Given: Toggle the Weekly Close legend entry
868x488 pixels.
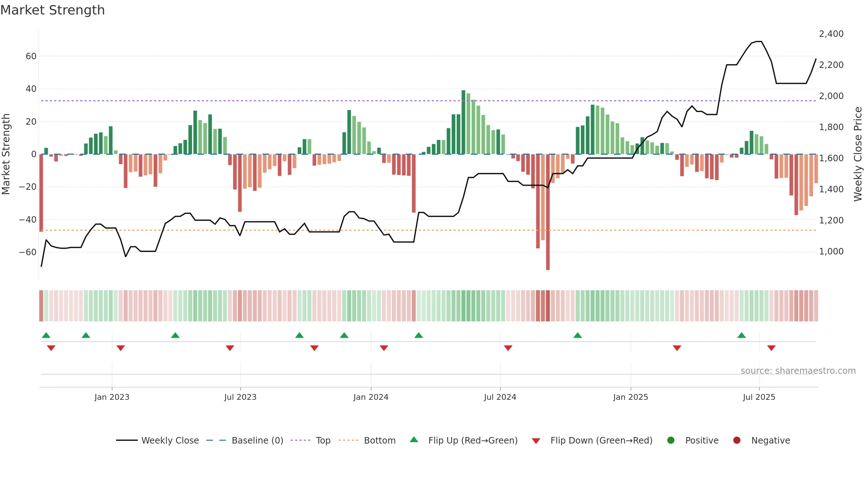Looking at the screenshot, I should click(157, 440).
